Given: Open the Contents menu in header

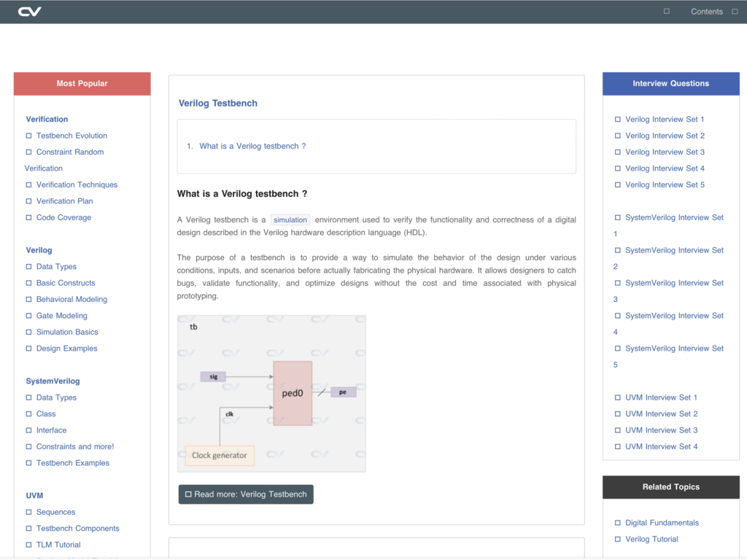Looking at the screenshot, I should pyautogui.click(x=706, y=12).
